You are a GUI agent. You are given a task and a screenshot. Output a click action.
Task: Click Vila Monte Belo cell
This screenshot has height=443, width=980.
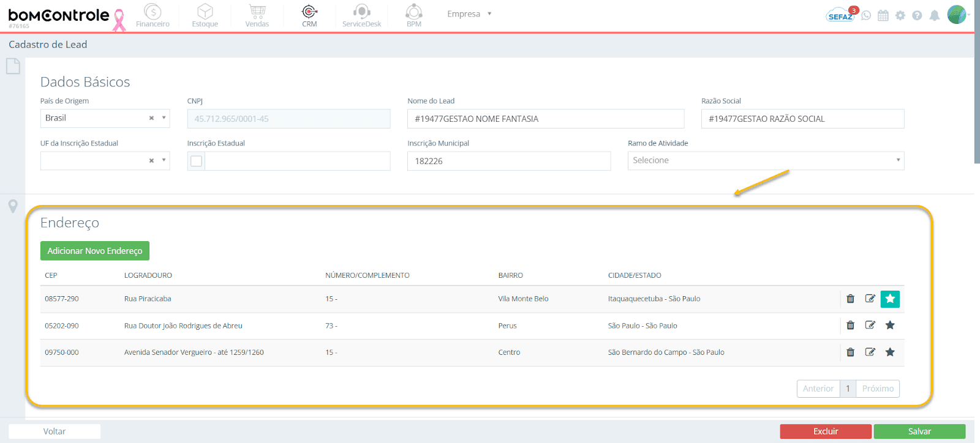pyautogui.click(x=523, y=299)
